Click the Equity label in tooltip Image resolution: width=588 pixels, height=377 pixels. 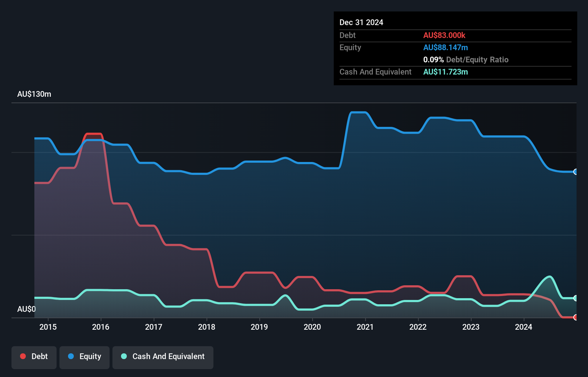click(x=350, y=47)
